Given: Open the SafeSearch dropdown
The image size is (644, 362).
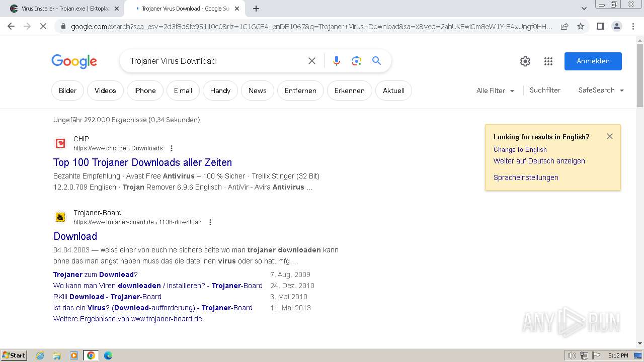Looking at the screenshot, I should (601, 90).
